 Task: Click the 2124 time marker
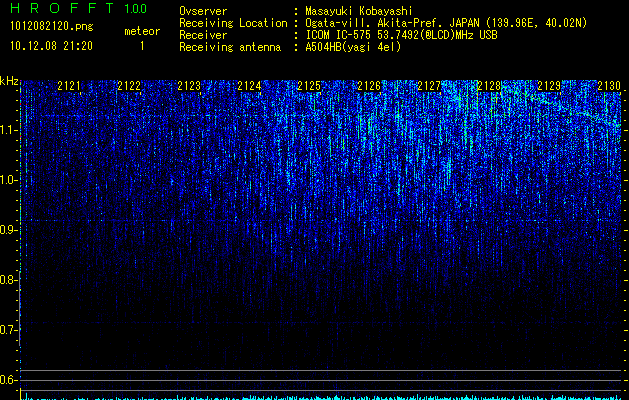pos(249,86)
